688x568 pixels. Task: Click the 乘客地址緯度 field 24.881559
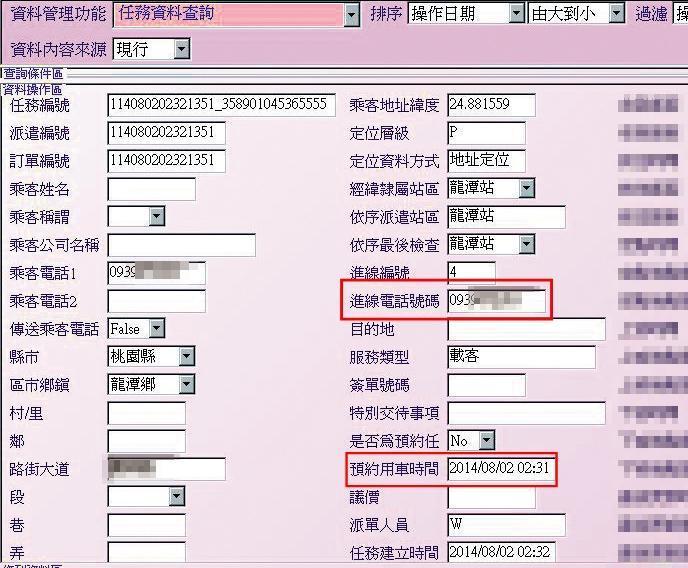pos(491,105)
